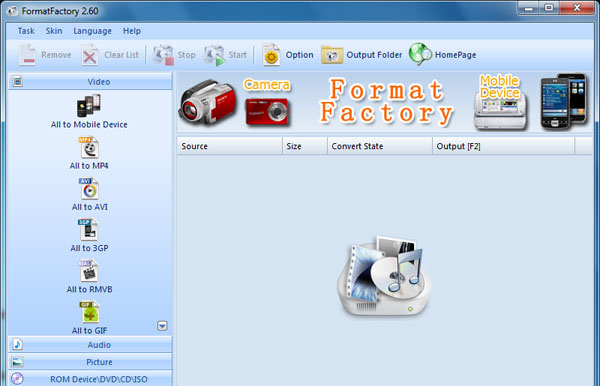This screenshot has width=600, height=386.
Task: Click the HomePage text label
Action: [x=455, y=55]
